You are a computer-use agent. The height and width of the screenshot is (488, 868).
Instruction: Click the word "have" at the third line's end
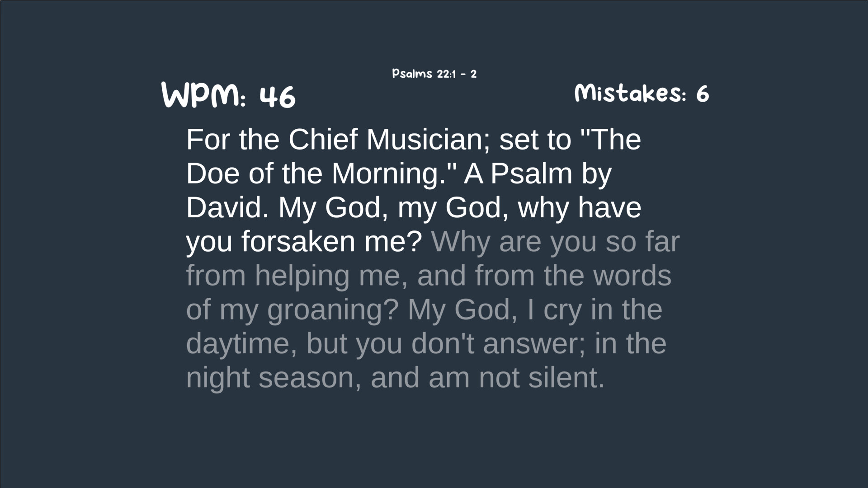609,207
